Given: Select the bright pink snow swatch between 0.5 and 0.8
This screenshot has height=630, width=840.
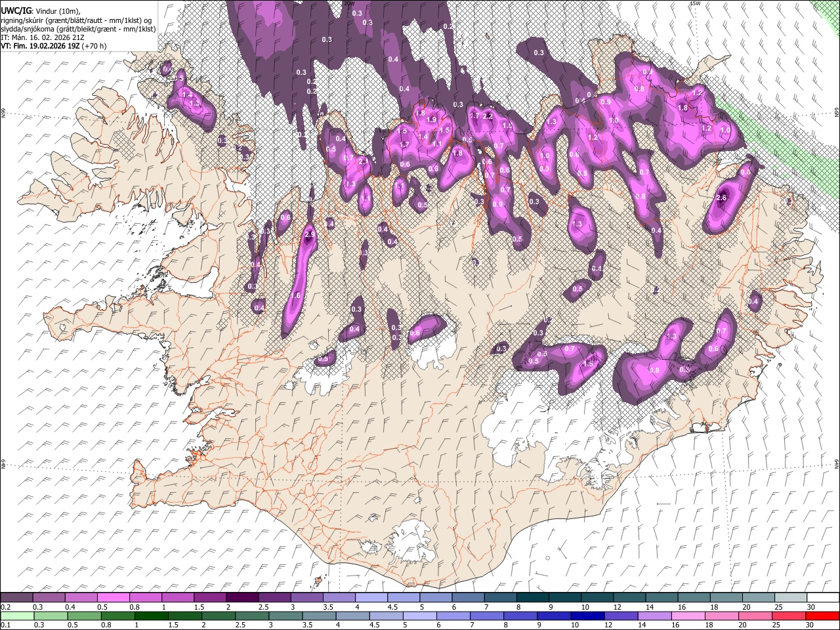Looking at the screenshot, I should [x=113, y=598].
